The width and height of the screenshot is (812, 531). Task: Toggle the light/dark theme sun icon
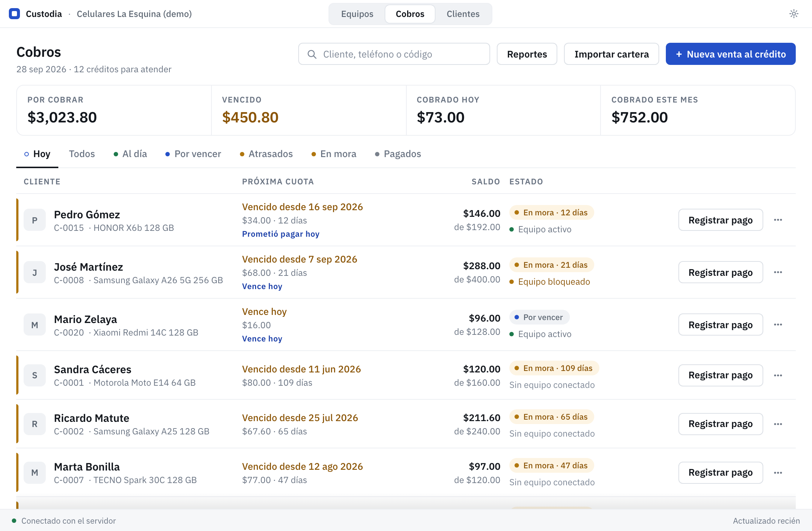[x=794, y=14]
